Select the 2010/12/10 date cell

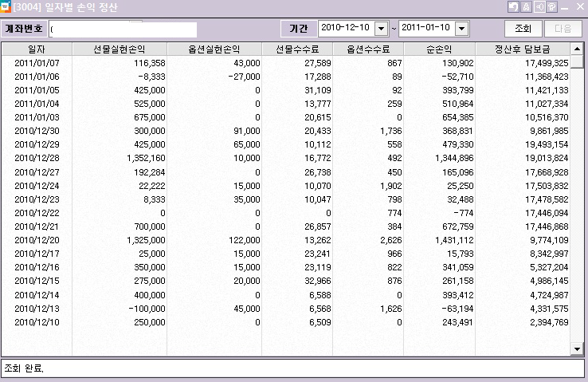coord(37,322)
